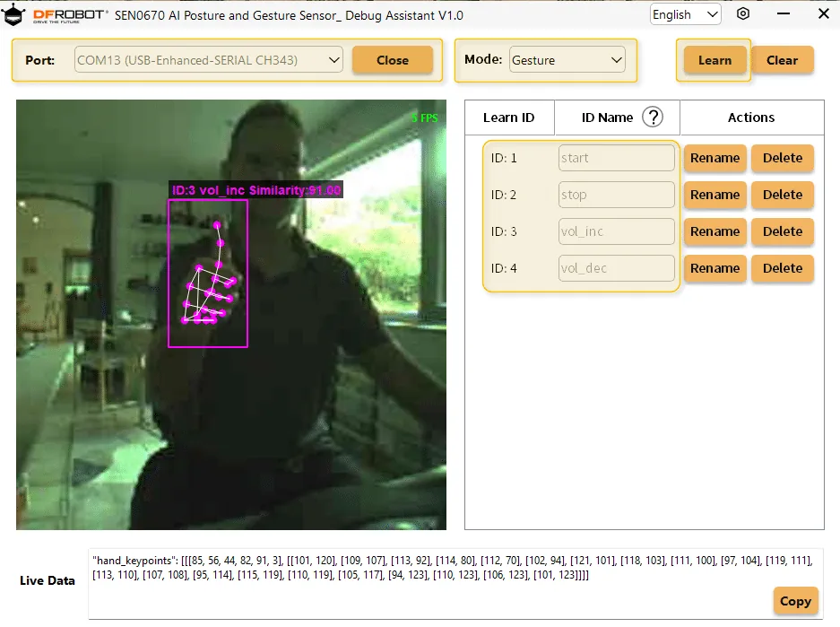The width and height of the screenshot is (840, 627).
Task: Select the start ID name field
Action: (x=616, y=158)
